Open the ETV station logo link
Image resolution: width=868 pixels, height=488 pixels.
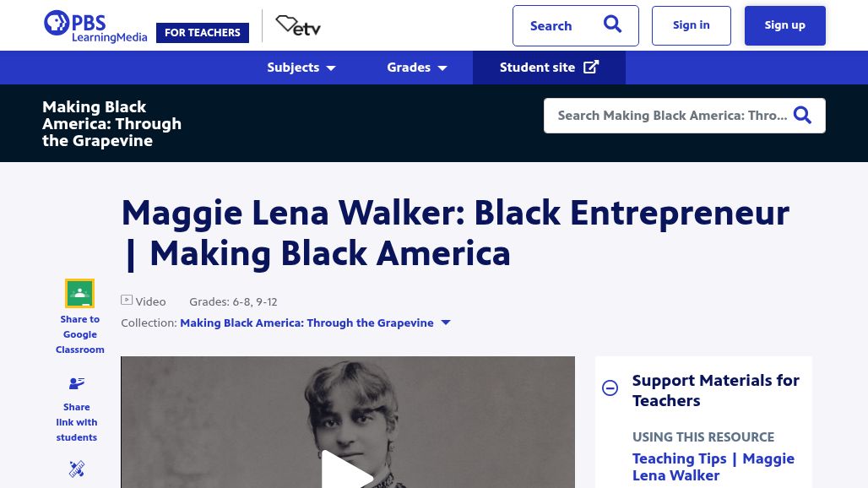point(298,25)
